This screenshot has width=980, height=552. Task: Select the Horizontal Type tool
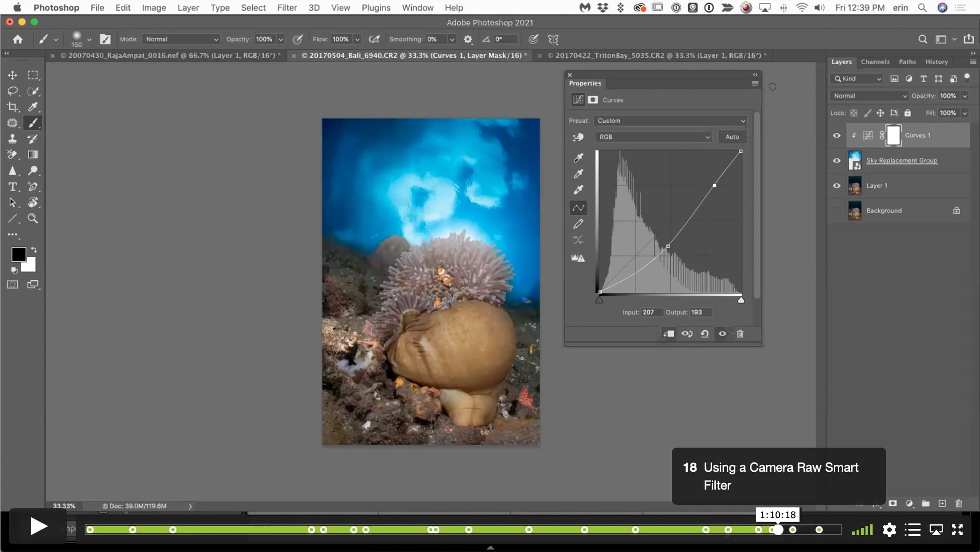point(12,186)
